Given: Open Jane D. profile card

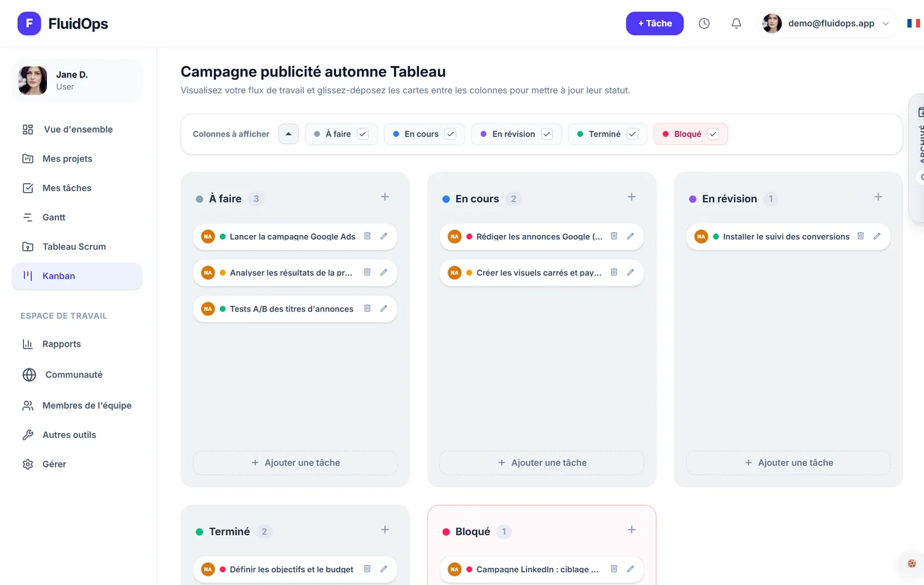Looking at the screenshot, I should click(x=77, y=81).
